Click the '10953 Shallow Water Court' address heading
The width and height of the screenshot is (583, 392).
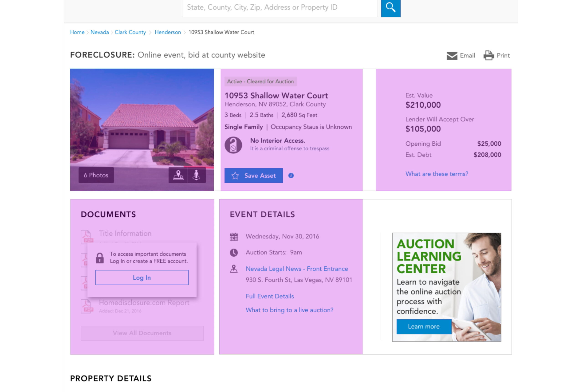(276, 96)
